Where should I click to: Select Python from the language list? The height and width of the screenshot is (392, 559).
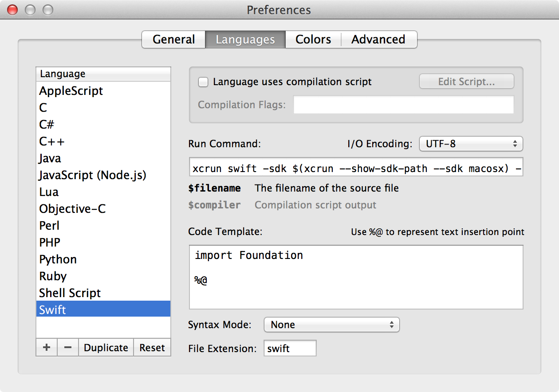point(58,259)
